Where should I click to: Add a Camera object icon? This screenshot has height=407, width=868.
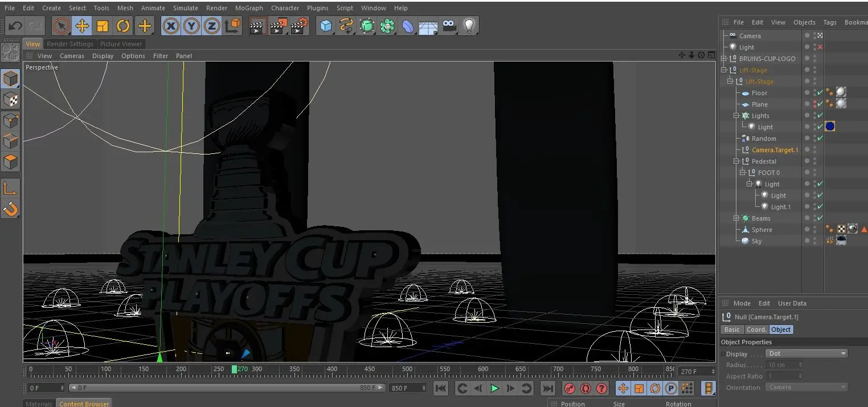(449, 26)
